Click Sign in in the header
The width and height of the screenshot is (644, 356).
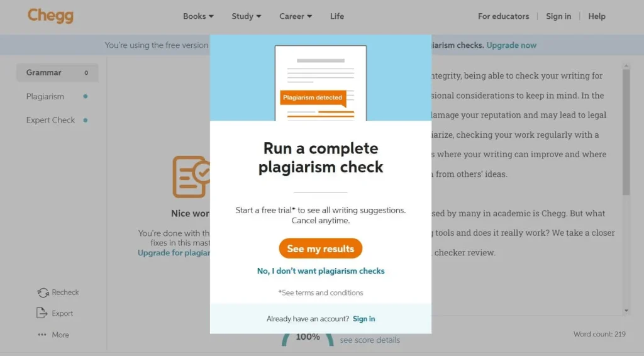(x=558, y=16)
